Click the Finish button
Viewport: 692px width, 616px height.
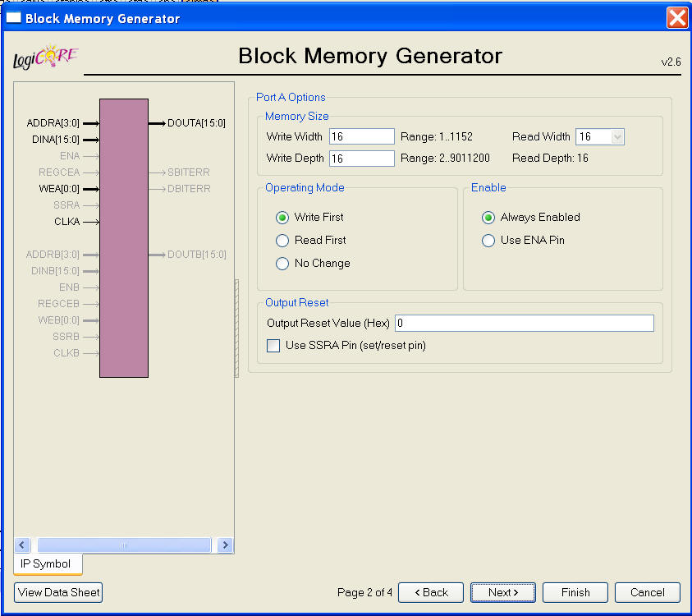click(x=575, y=592)
